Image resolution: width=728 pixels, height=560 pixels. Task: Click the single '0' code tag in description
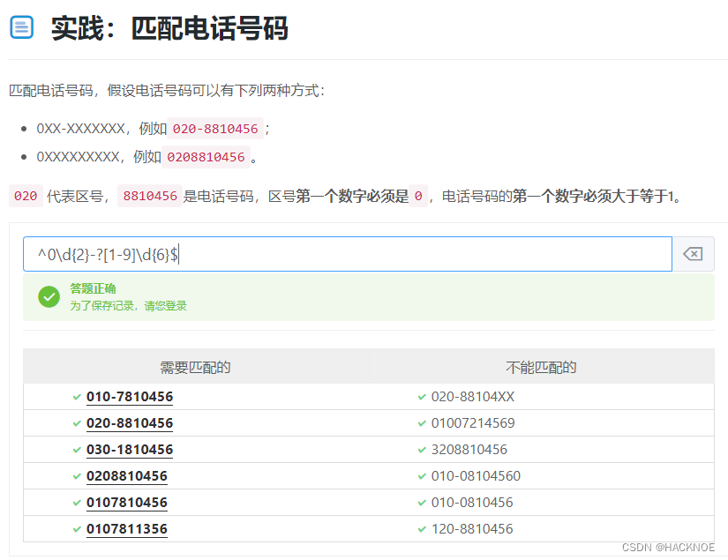[418, 197]
